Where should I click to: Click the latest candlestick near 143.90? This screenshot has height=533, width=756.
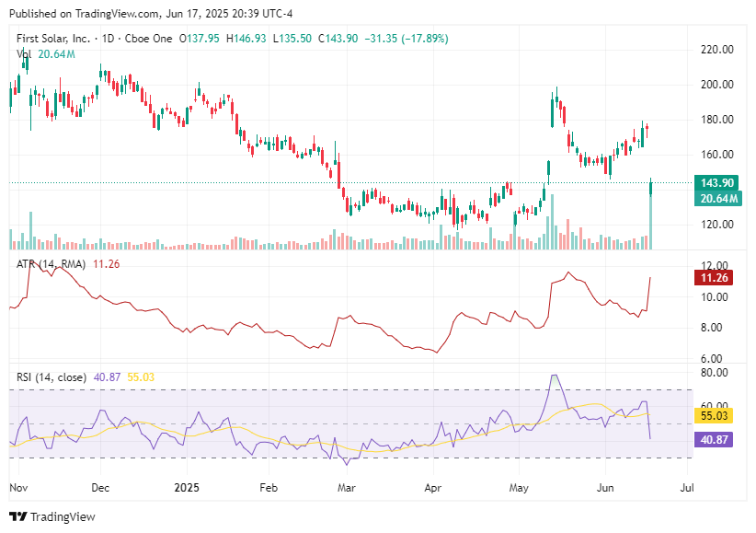point(651,187)
